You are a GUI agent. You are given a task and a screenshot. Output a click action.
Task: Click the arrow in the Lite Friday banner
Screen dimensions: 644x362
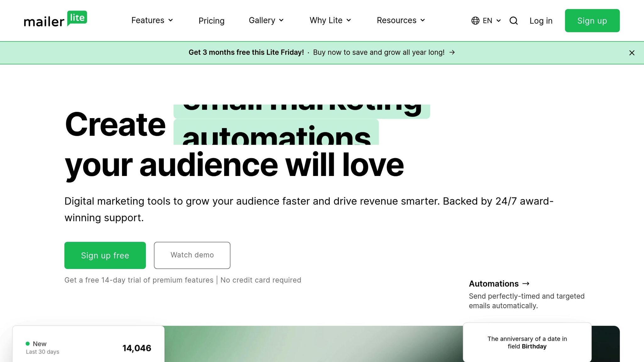tap(452, 52)
